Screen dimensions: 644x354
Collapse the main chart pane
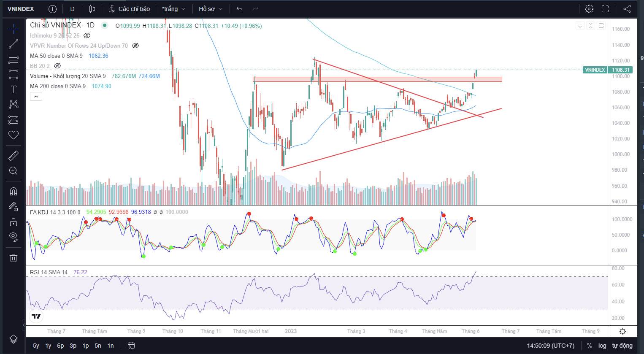[590, 26]
